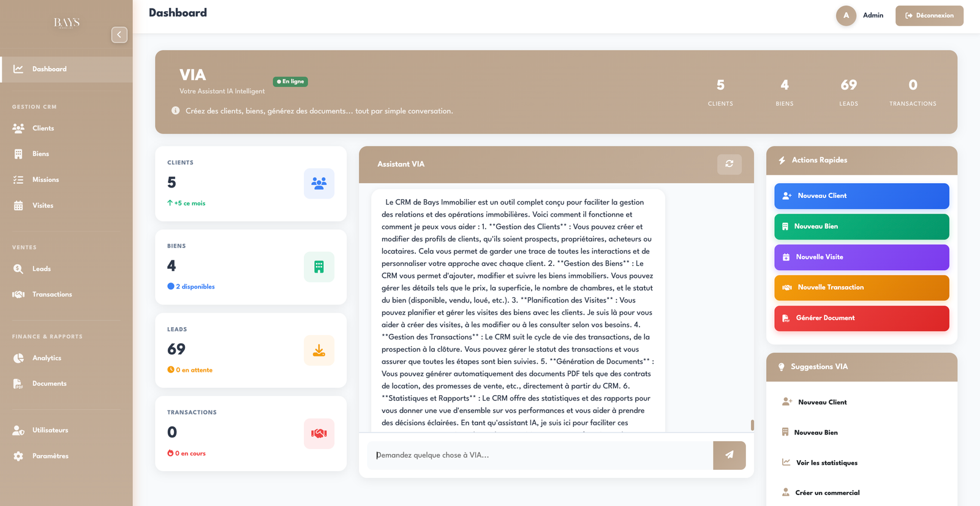Image resolution: width=980 pixels, height=506 pixels.
Task: Click the green building icon in Biens card
Action: [318, 267]
